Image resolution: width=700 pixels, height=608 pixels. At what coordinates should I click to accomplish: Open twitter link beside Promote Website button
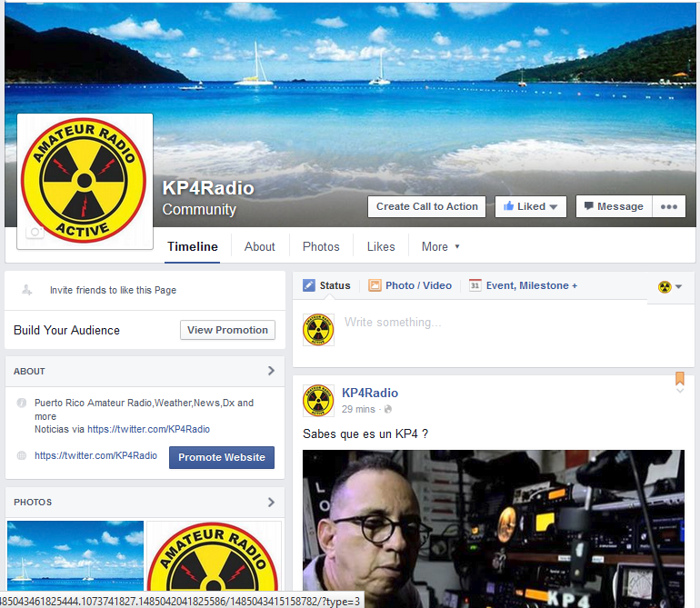[96, 455]
